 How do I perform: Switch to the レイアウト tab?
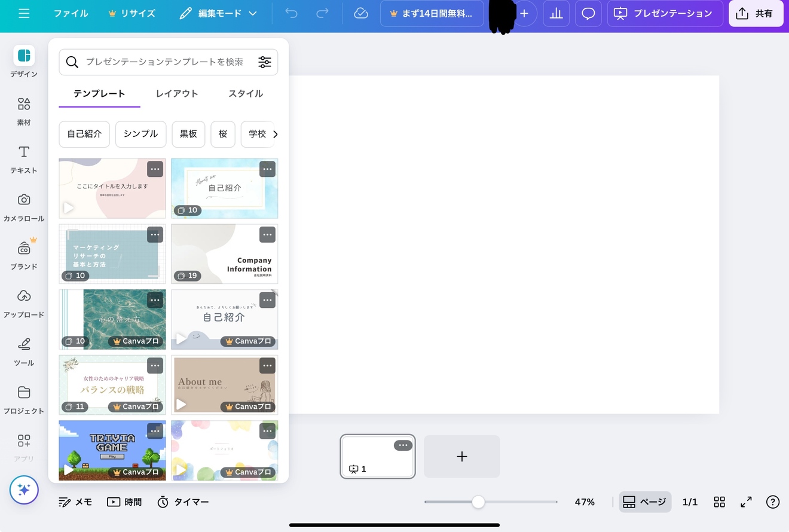coord(177,94)
